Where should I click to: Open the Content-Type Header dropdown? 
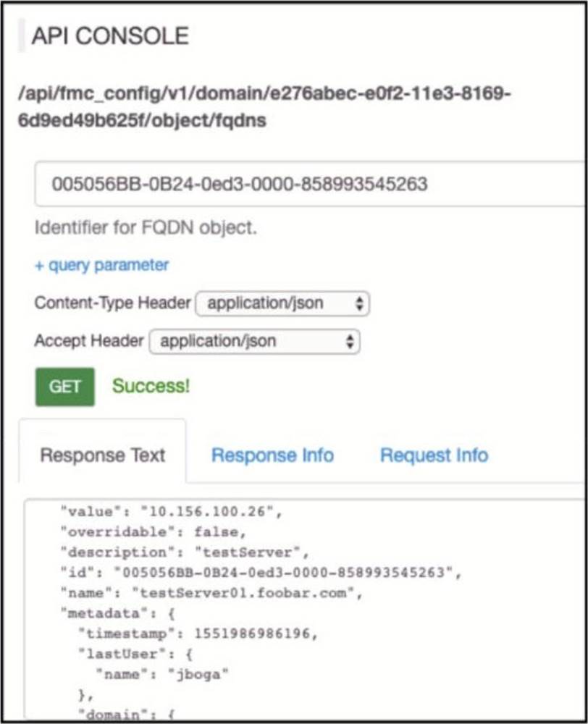282,303
